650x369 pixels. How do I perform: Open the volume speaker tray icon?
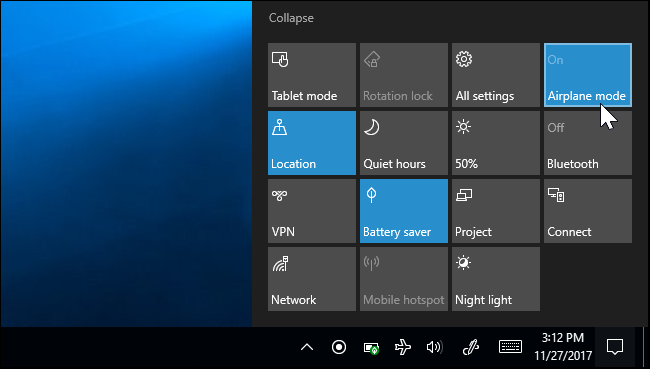434,347
